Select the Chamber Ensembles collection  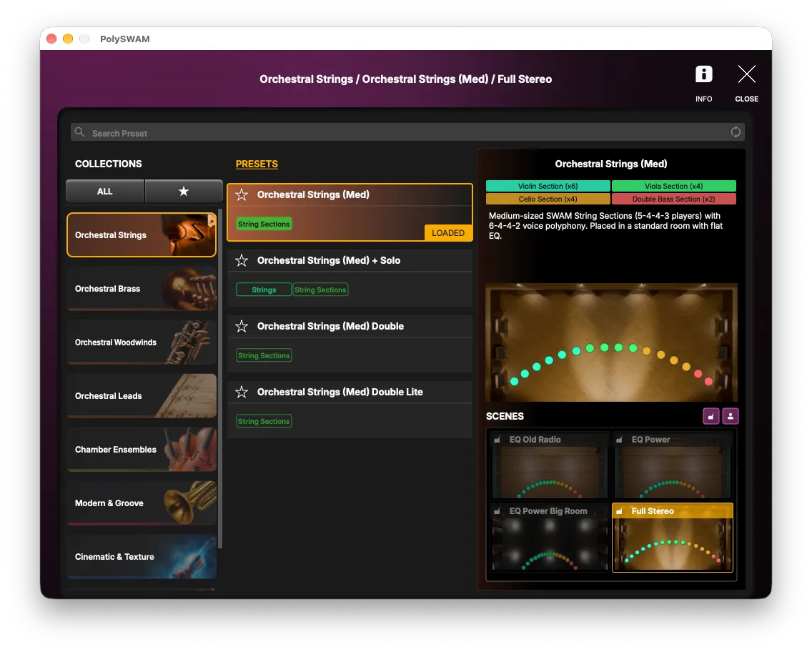click(x=142, y=450)
